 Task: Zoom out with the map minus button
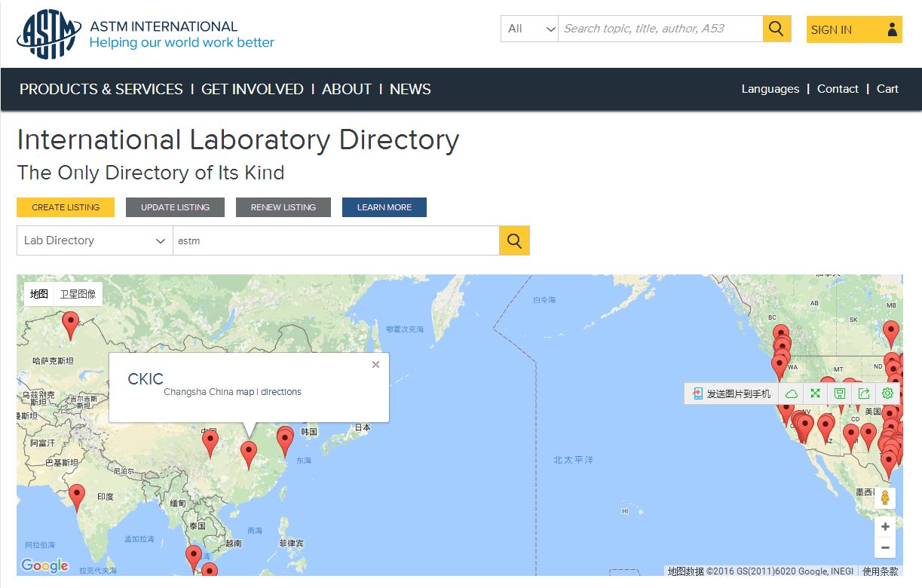pos(885,548)
